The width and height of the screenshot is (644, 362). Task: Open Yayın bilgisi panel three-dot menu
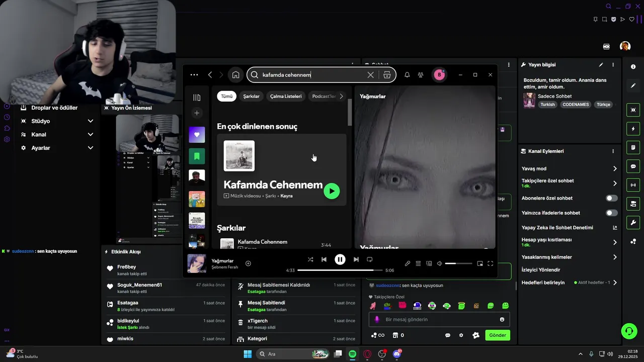(613, 65)
